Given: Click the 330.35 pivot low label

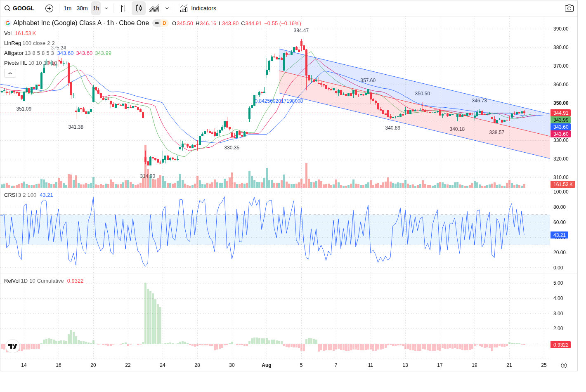Looking at the screenshot, I should click(x=232, y=148).
